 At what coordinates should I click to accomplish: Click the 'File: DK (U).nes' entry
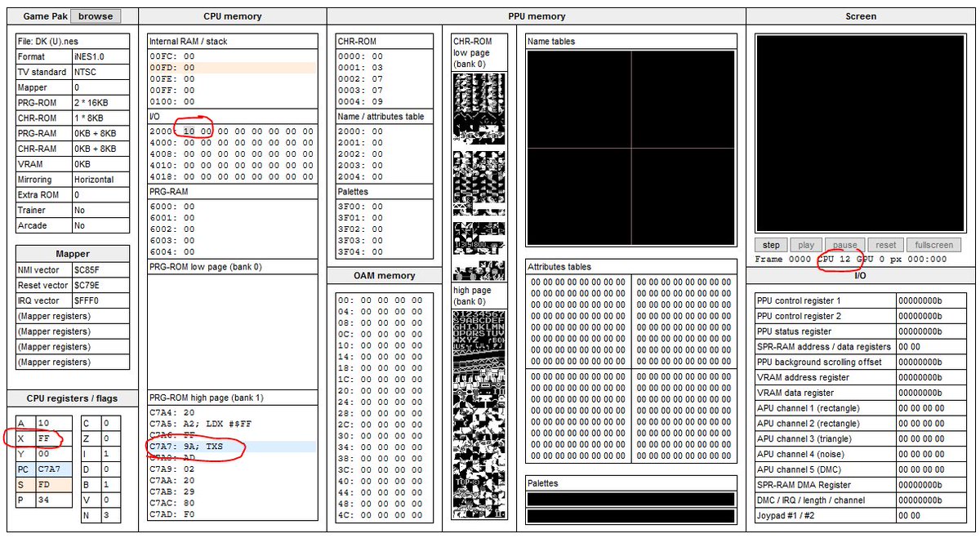73,42
